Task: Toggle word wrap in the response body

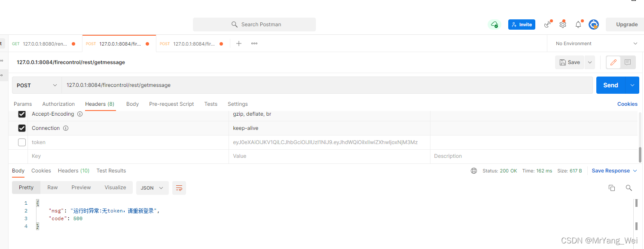Action: (179, 188)
